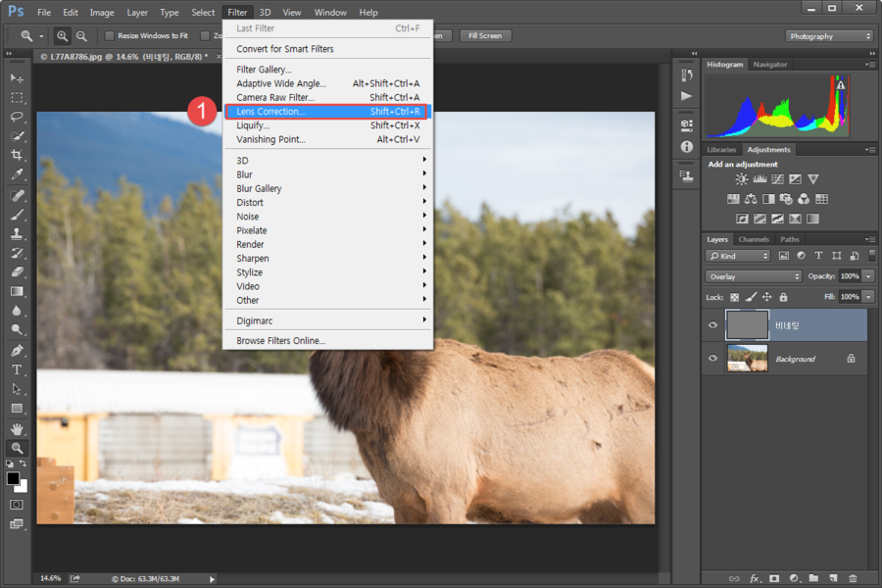
Task: Select the Quick Selection tool
Action: tap(17, 136)
